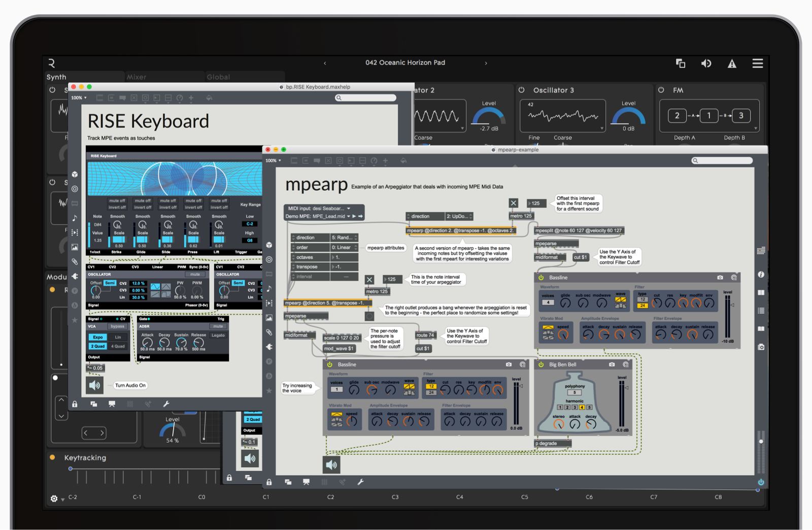Open the MIDI input desi Seaboar dropdown
The width and height of the screenshot is (812, 530).
click(320, 209)
